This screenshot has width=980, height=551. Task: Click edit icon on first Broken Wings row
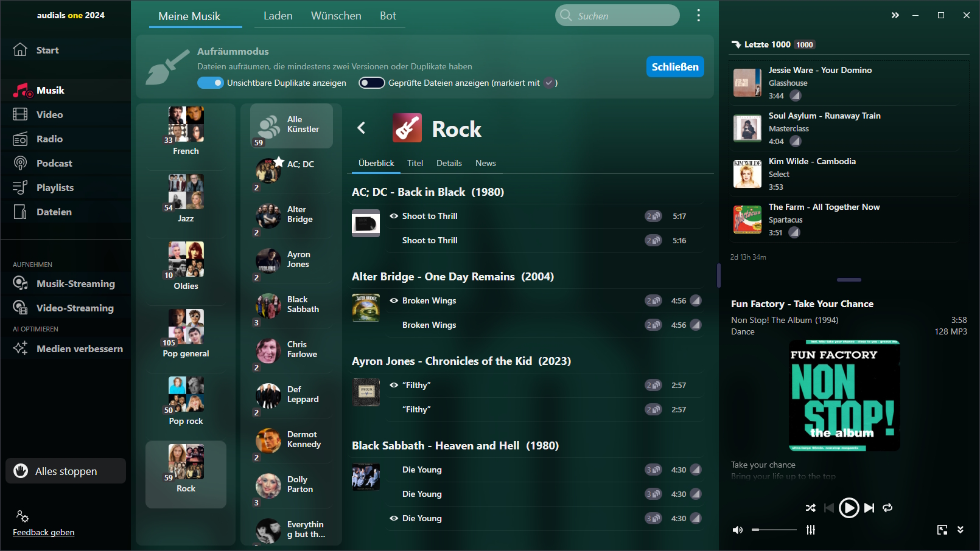point(696,300)
